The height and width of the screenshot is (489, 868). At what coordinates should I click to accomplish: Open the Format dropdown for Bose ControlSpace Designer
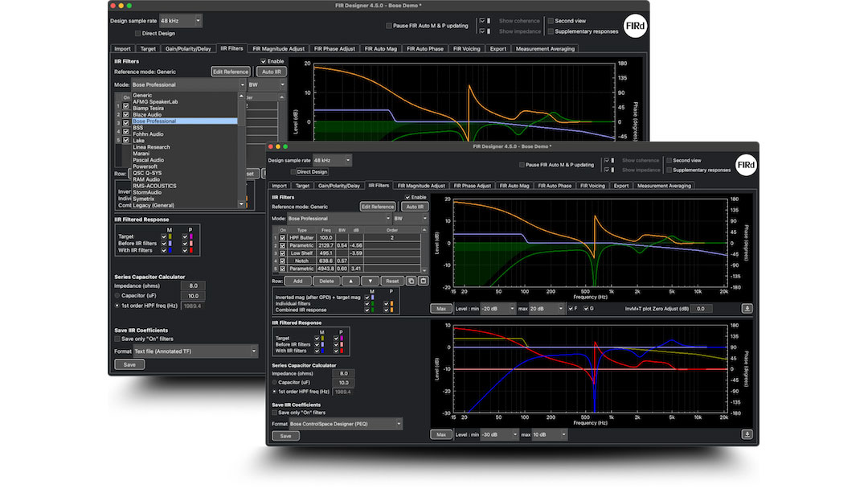point(345,424)
